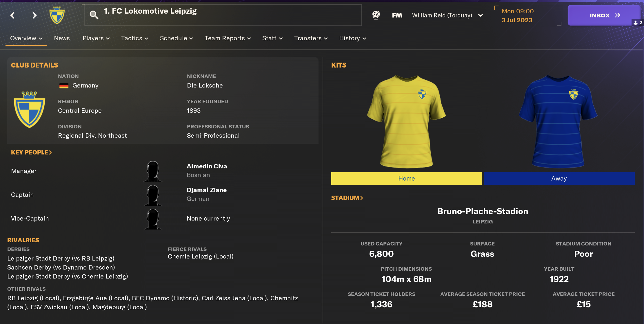Select the blue Away kit bar
This screenshot has width=644, height=324.
[x=559, y=179]
